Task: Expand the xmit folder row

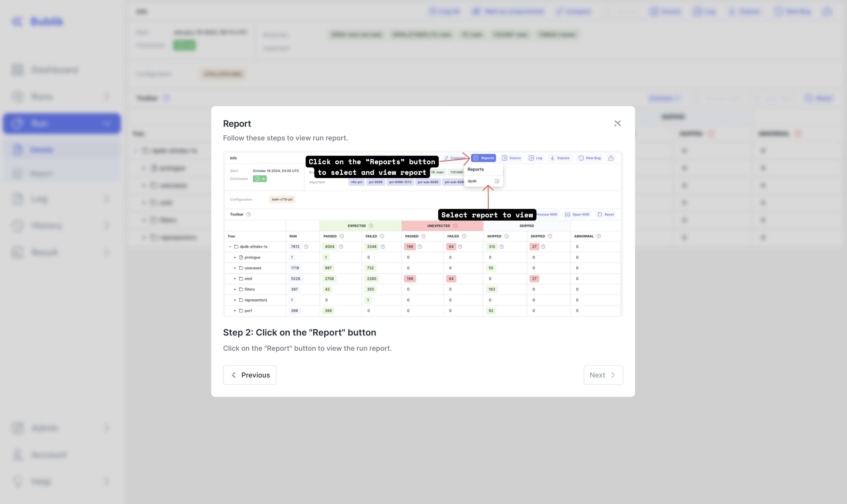Action: coord(235,279)
